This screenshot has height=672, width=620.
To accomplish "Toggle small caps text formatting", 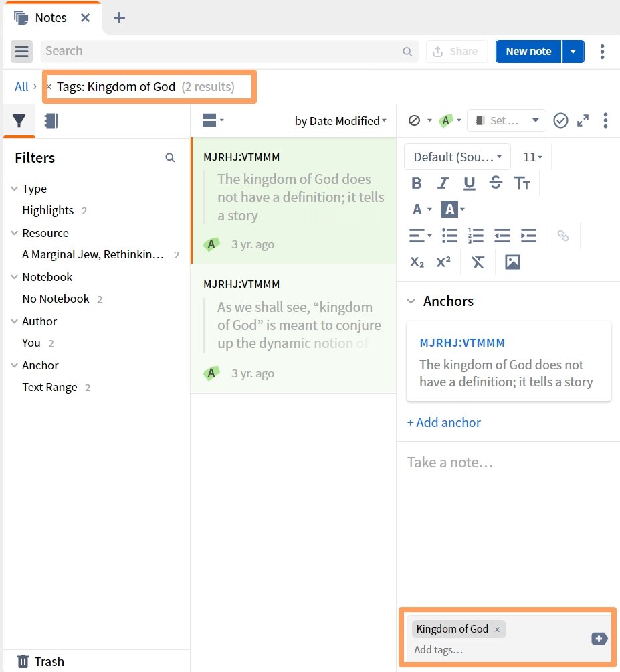I will (522, 183).
